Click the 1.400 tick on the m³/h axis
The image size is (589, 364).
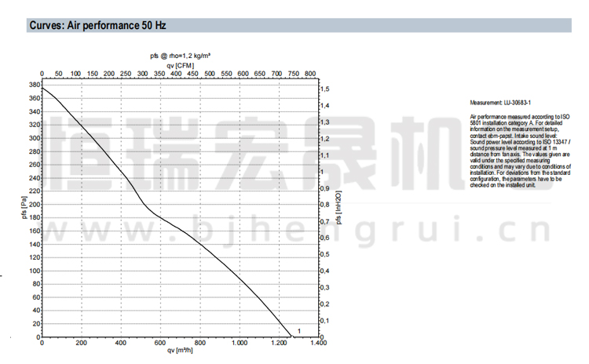point(317,344)
